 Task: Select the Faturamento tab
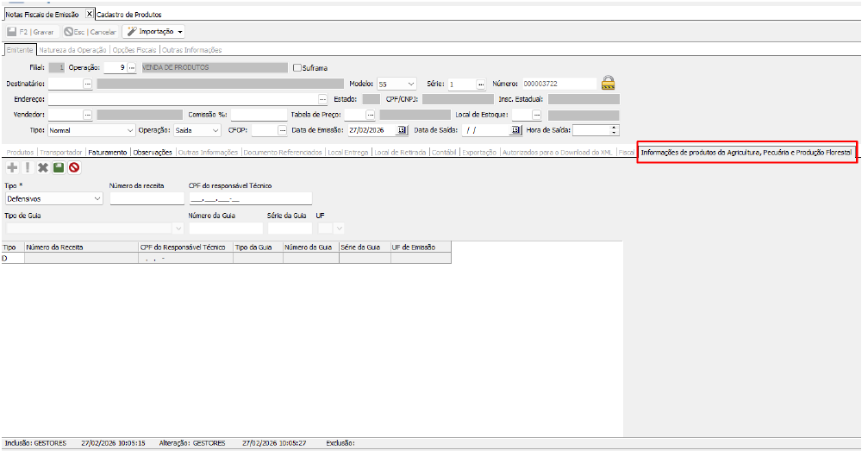click(108, 152)
